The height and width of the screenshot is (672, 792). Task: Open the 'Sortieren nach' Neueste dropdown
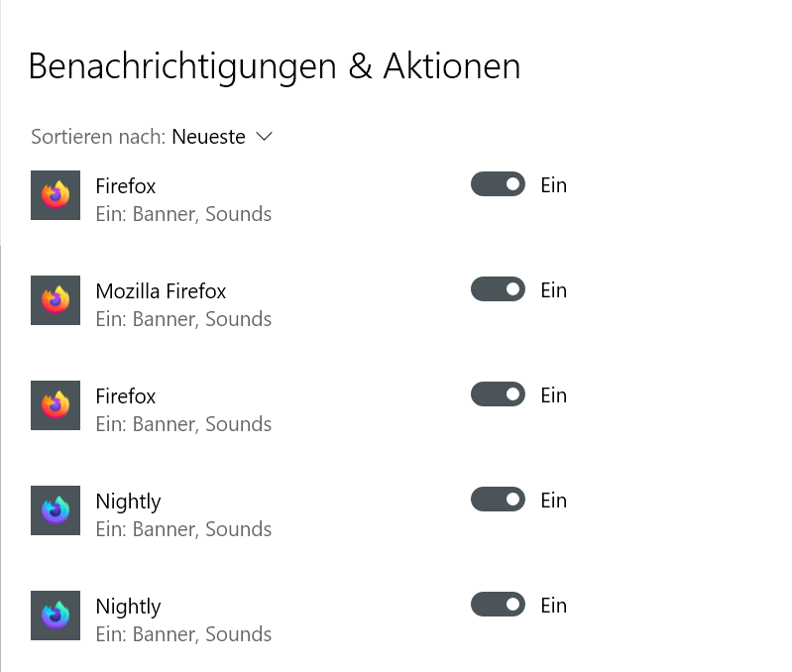tap(222, 137)
